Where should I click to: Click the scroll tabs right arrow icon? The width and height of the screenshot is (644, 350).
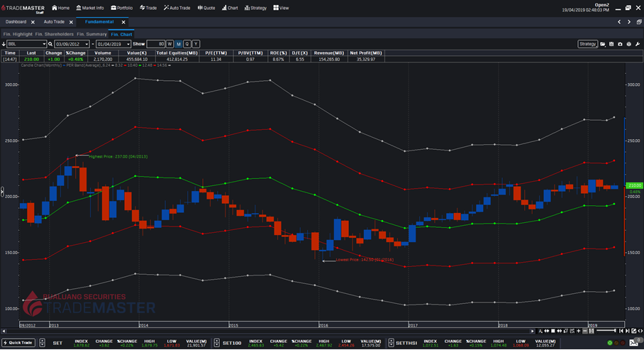point(628,22)
